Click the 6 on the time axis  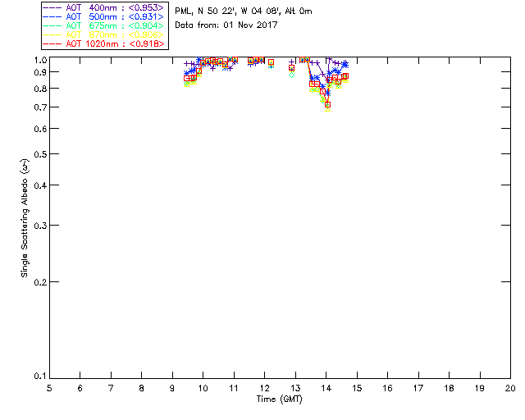coord(80,388)
